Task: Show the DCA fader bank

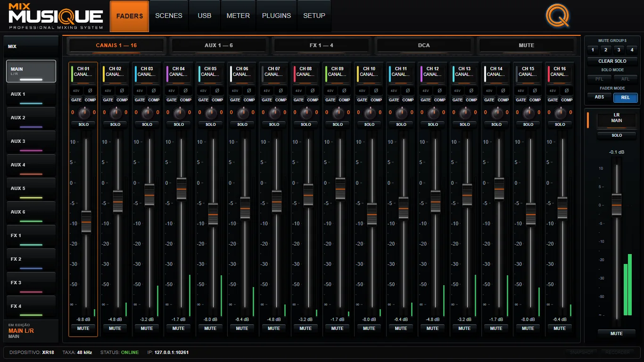Action: tap(424, 45)
